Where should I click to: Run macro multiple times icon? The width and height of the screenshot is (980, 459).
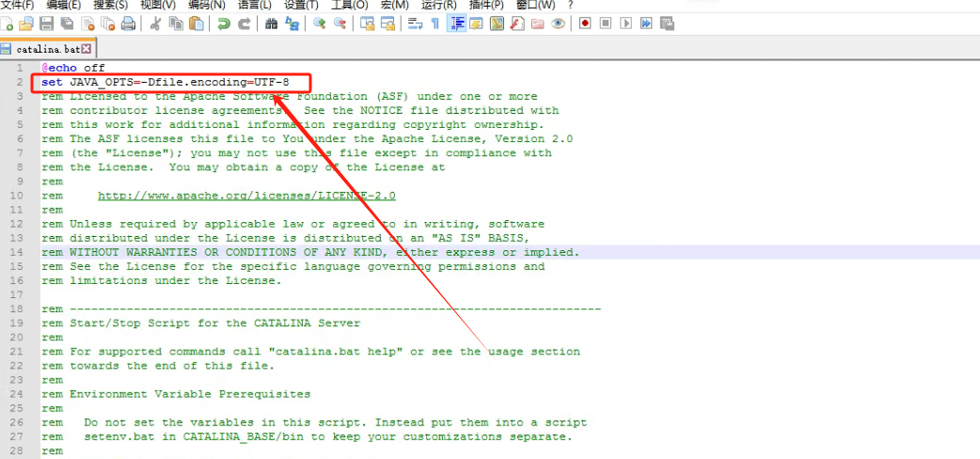(646, 24)
